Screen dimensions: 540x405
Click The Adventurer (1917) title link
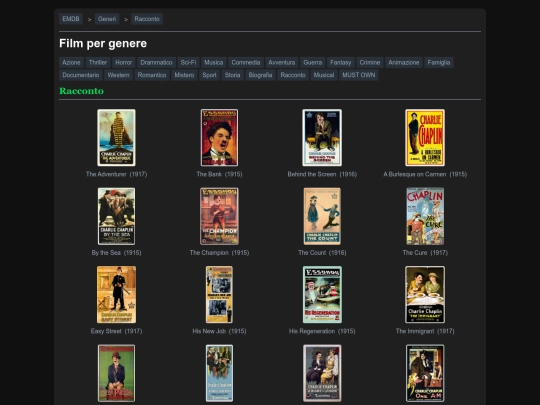click(116, 175)
